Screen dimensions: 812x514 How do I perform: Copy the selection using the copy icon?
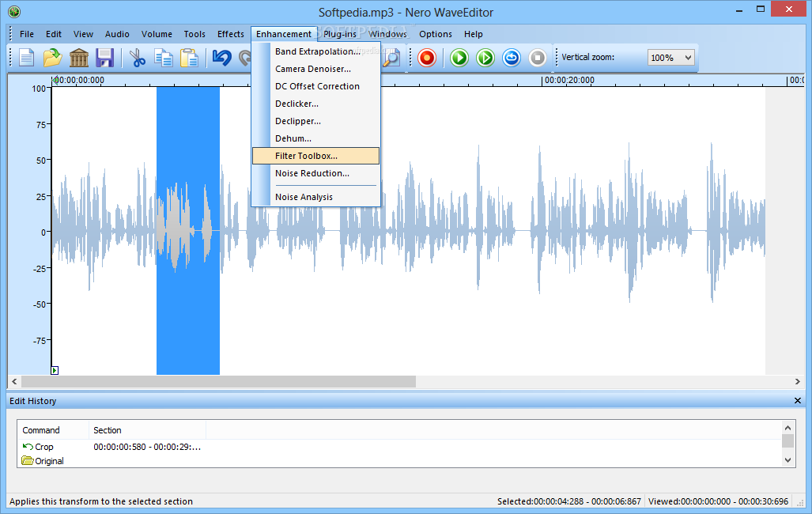tap(164, 58)
